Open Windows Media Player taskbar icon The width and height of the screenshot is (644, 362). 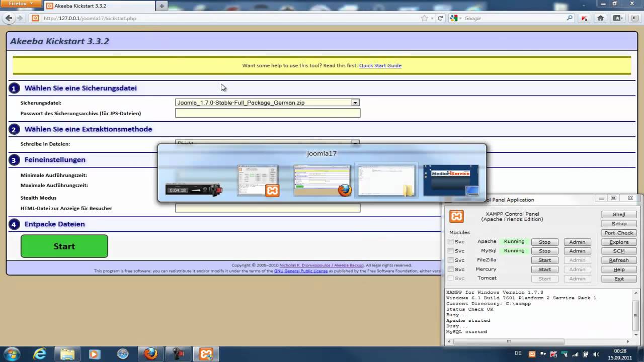click(x=95, y=354)
